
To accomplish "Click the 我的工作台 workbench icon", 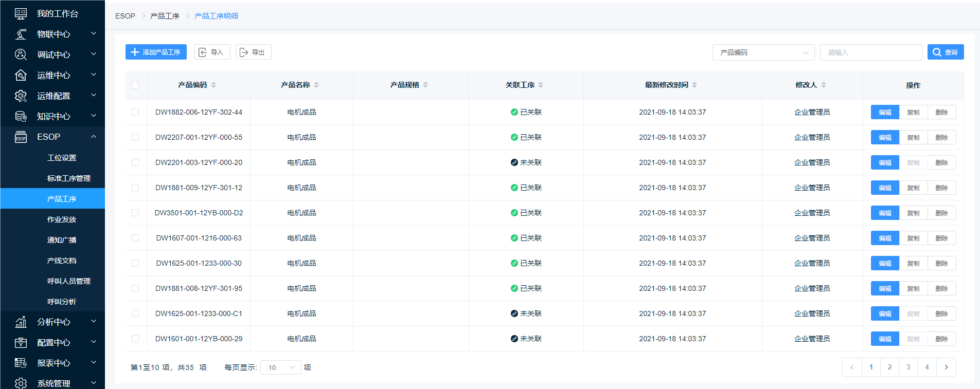I will coord(21,14).
